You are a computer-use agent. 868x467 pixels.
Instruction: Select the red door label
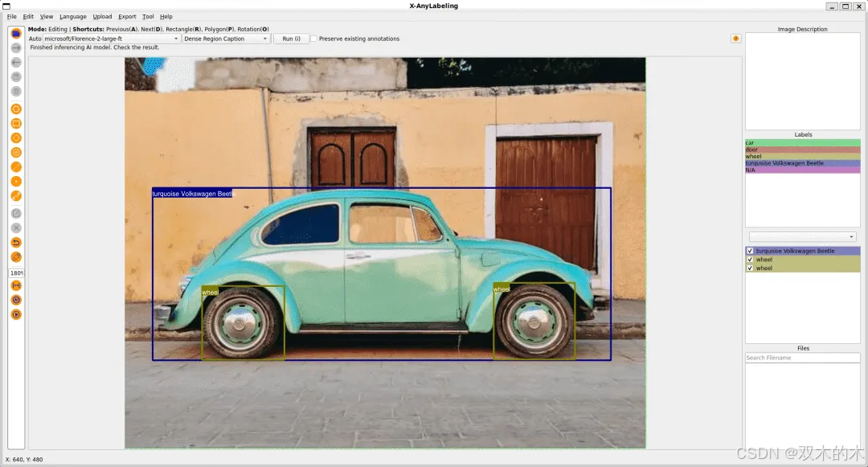pyautogui.click(x=802, y=150)
